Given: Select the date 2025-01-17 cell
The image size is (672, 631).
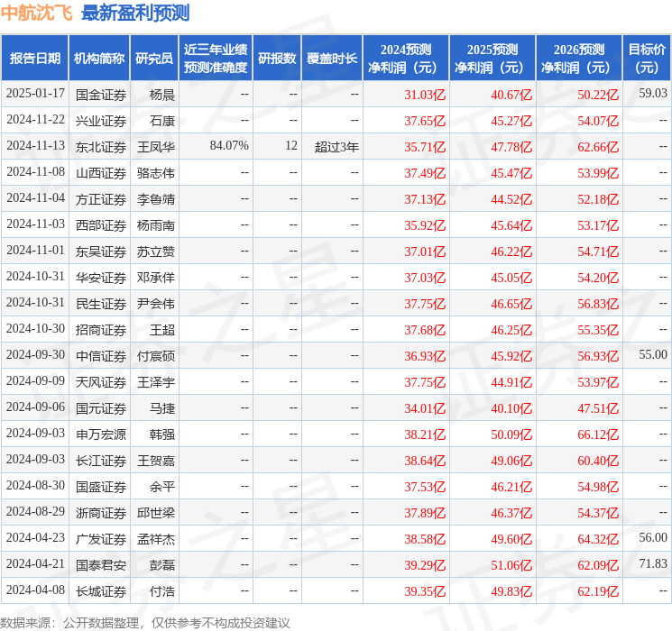Looking at the screenshot, I should (34, 94).
